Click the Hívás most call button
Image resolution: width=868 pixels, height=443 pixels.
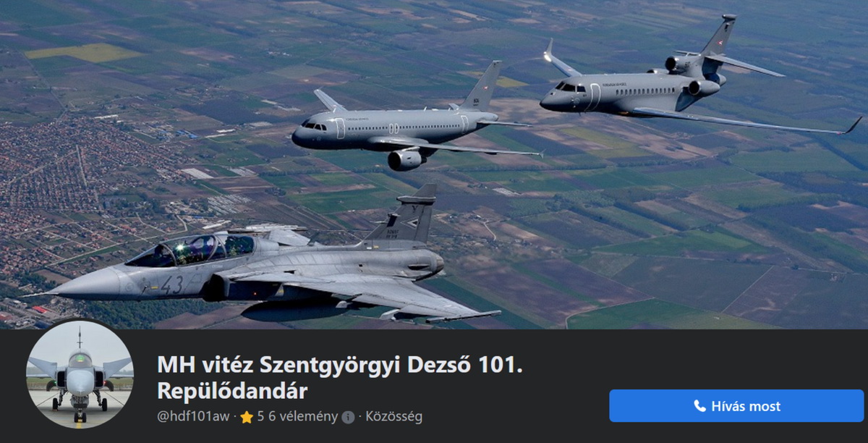pyautogui.click(x=736, y=406)
